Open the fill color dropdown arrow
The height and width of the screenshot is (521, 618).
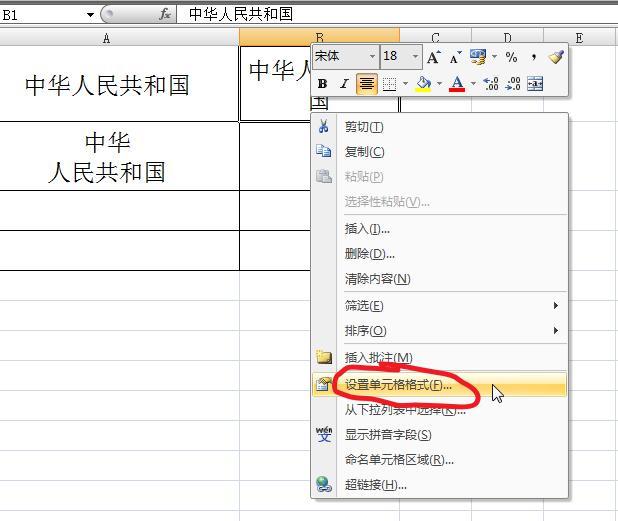click(x=439, y=84)
